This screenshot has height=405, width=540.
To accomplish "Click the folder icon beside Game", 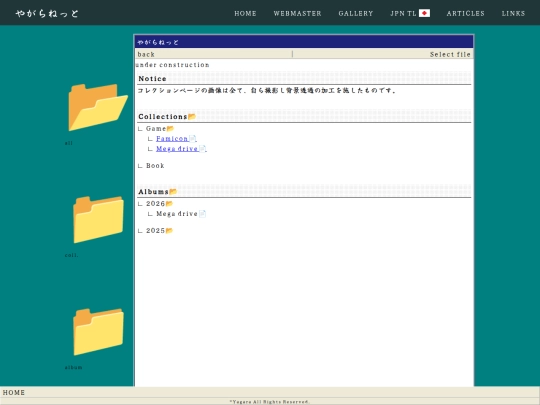I will click(x=170, y=128).
